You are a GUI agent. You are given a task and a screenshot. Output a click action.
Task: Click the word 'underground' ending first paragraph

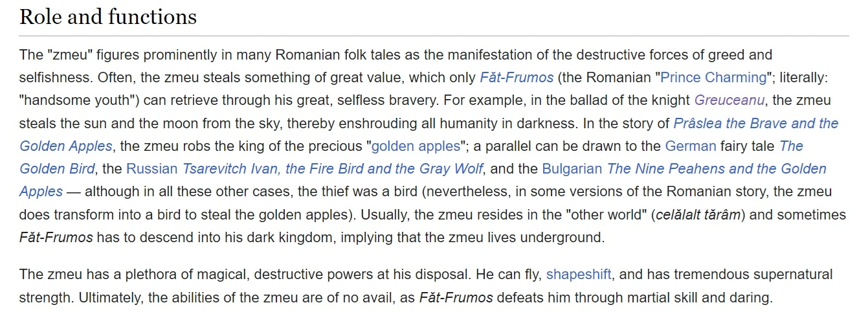[x=563, y=238]
